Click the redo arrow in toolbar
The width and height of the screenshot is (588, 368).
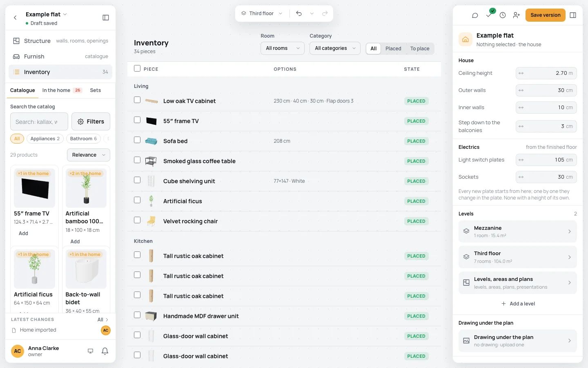(x=325, y=13)
